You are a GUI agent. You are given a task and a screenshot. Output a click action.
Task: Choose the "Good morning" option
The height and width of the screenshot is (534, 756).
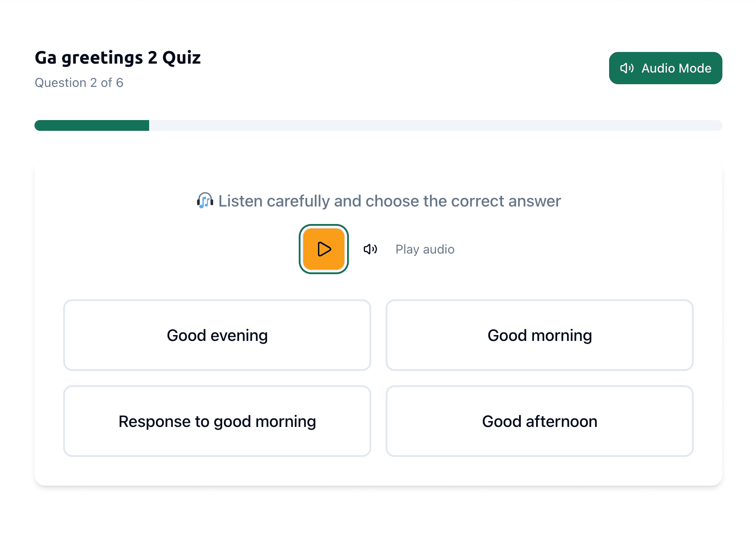click(x=539, y=335)
